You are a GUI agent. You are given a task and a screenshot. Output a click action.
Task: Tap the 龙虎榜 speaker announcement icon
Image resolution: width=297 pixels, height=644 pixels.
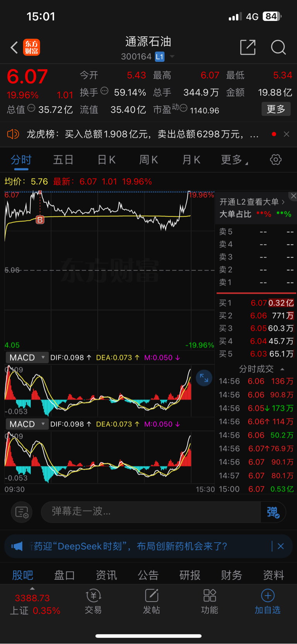click(13, 134)
